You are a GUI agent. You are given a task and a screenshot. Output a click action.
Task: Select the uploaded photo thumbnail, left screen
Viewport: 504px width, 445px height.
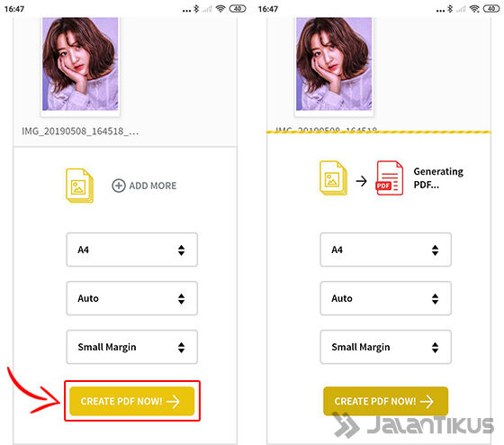tap(80, 64)
